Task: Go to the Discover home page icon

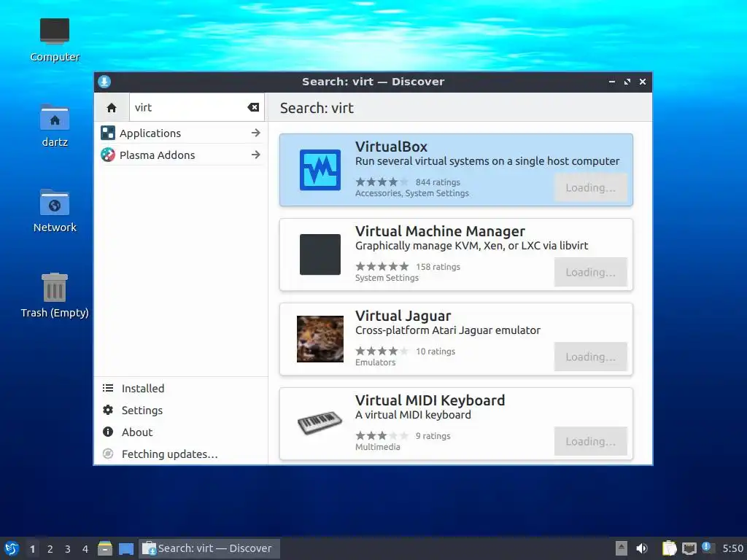Action: [112, 108]
